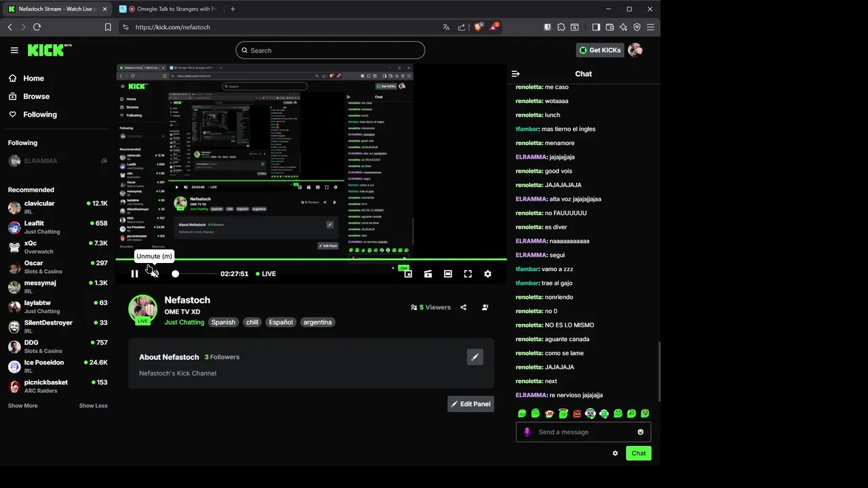Click the Get KICKs button
Image resolution: width=868 pixels, height=488 pixels.
pyautogui.click(x=599, y=50)
